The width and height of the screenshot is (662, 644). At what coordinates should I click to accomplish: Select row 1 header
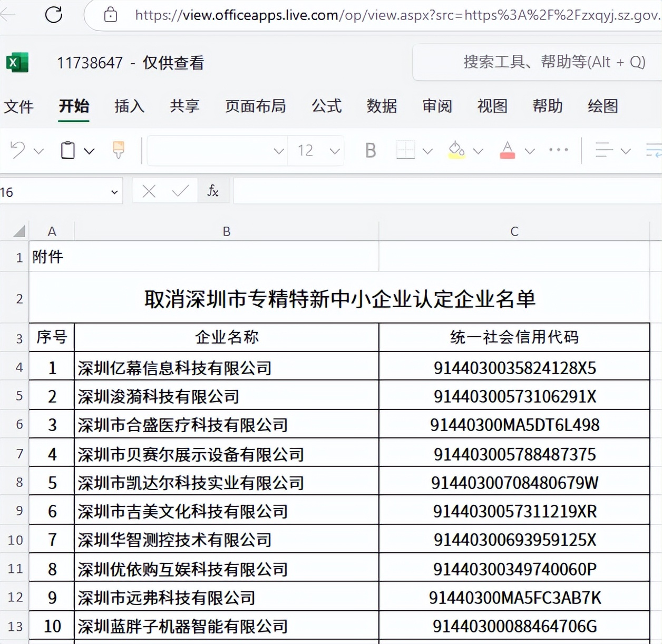click(x=14, y=257)
